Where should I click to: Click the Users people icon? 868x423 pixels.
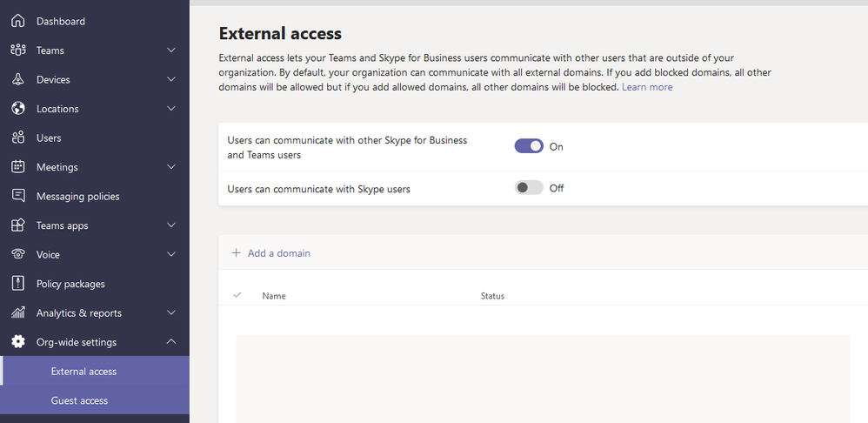pos(17,138)
